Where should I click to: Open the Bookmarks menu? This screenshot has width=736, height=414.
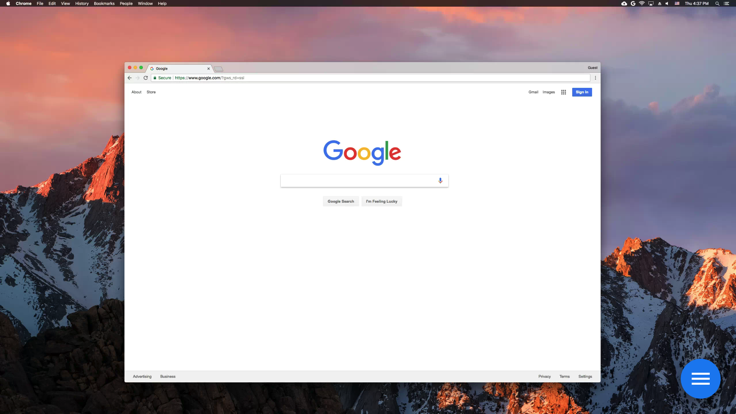[x=104, y=3]
